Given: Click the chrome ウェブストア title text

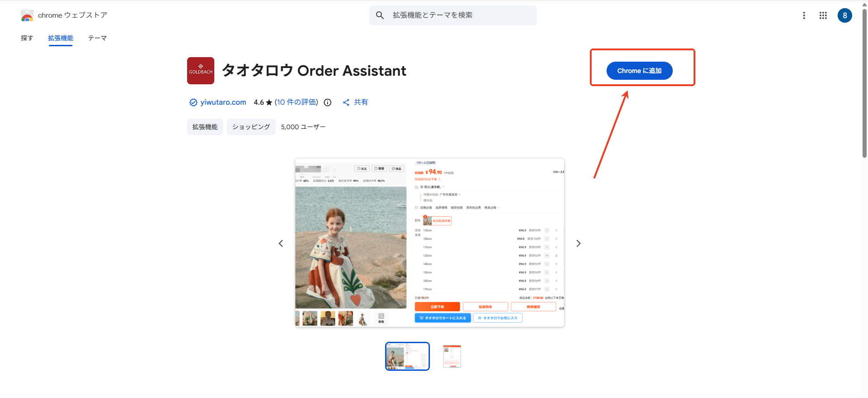Looking at the screenshot, I should 72,15.
